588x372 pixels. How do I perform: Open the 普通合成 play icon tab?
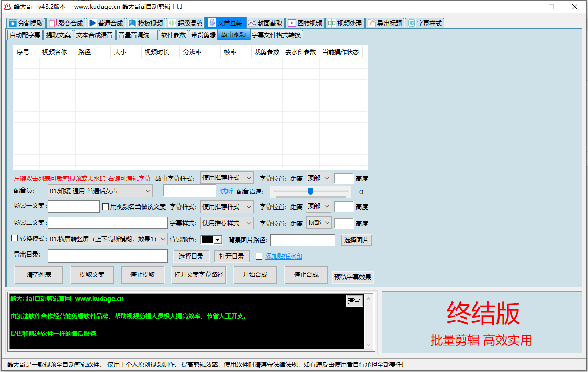point(92,23)
